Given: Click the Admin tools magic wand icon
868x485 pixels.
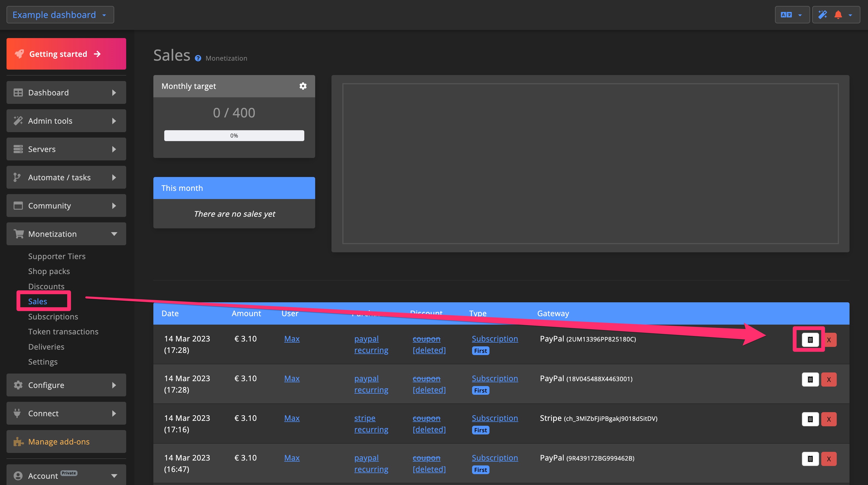Looking at the screenshot, I should pyautogui.click(x=18, y=121).
